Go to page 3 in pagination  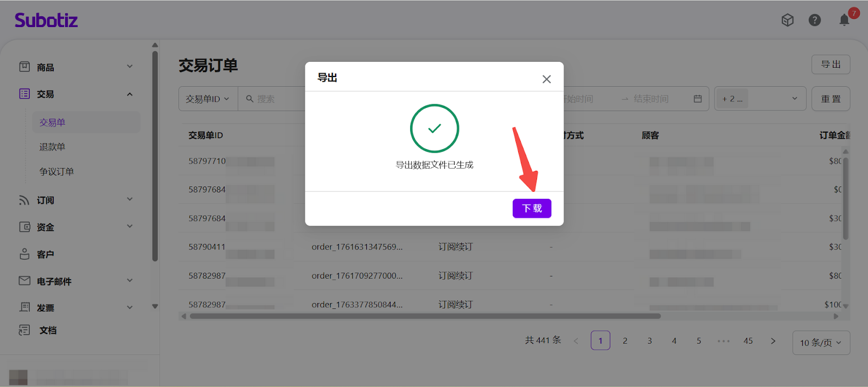(x=649, y=340)
